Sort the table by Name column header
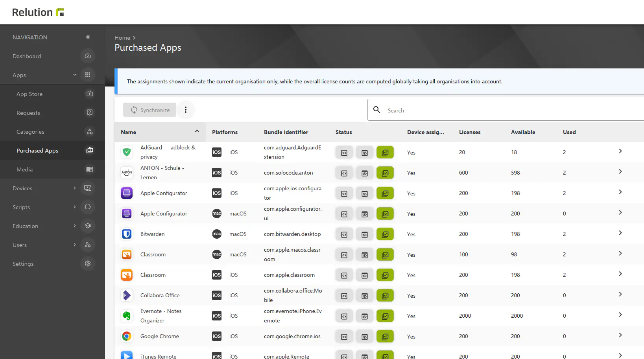 click(129, 132)
